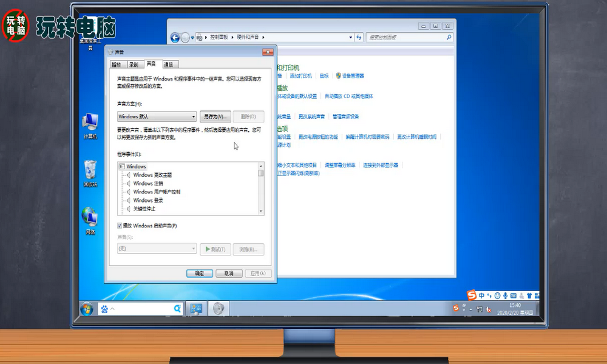Open recent pages dropdown beside forward arrow
607x364 pixels.
point(192,38)
